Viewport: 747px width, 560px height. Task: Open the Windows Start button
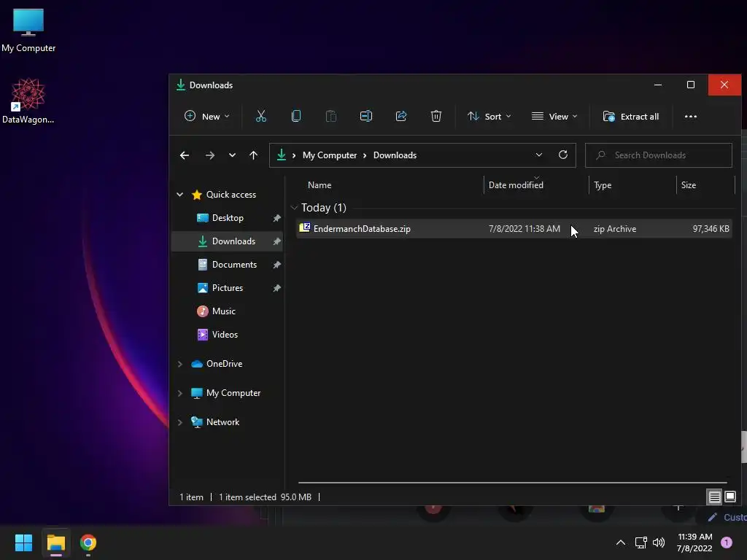[x=23, y=542]
